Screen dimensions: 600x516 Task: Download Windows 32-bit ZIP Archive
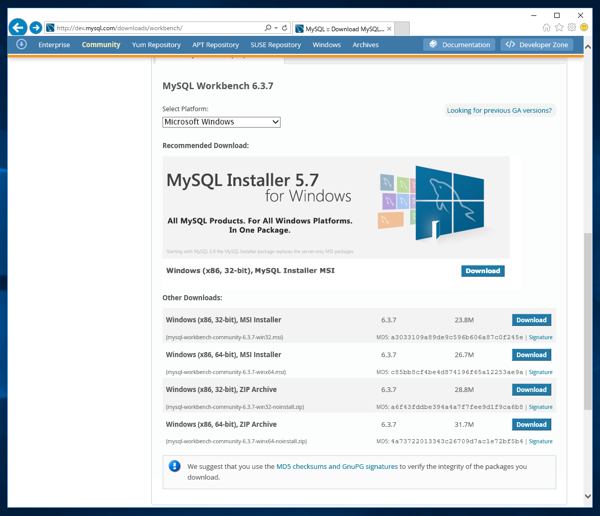[531, 390]
